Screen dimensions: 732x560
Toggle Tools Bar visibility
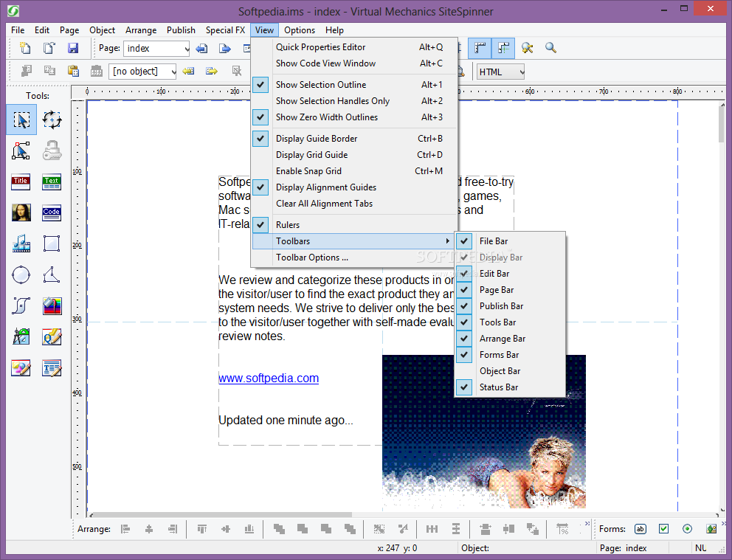pyautogui.click(x=510, y=322)
